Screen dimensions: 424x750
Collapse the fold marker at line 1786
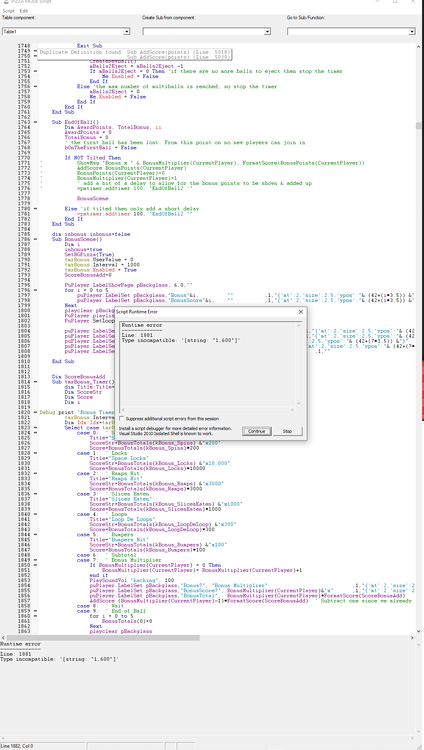click(x=35, y=239)
